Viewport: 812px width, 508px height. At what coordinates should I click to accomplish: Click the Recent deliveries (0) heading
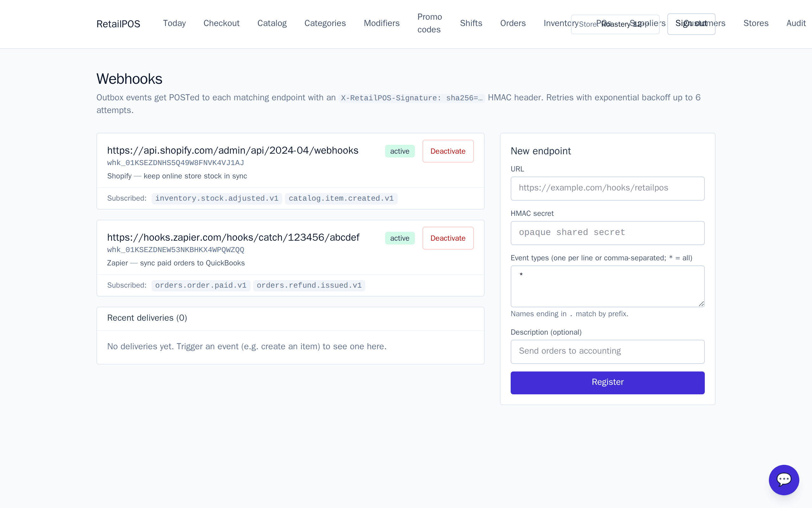[x=147, y=318]
